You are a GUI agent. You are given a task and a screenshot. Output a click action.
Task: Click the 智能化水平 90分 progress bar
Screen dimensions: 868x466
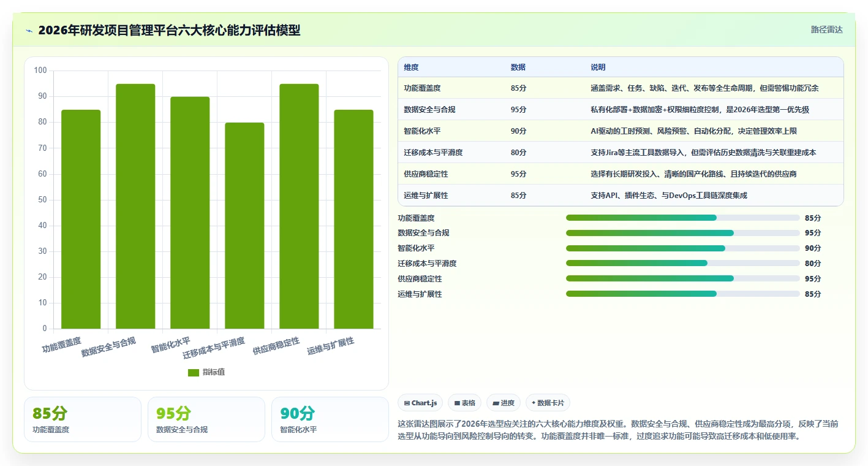[683, 248]
